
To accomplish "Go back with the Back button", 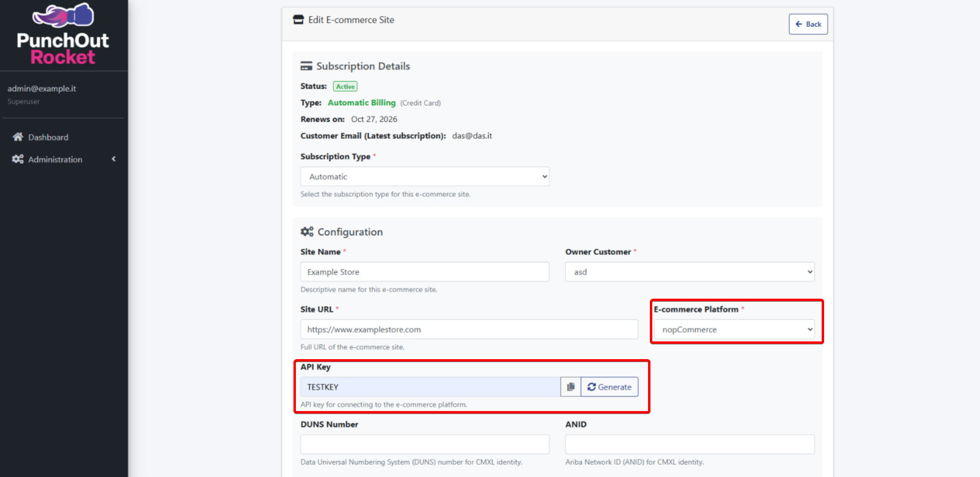I will click(x=808, y=24).
